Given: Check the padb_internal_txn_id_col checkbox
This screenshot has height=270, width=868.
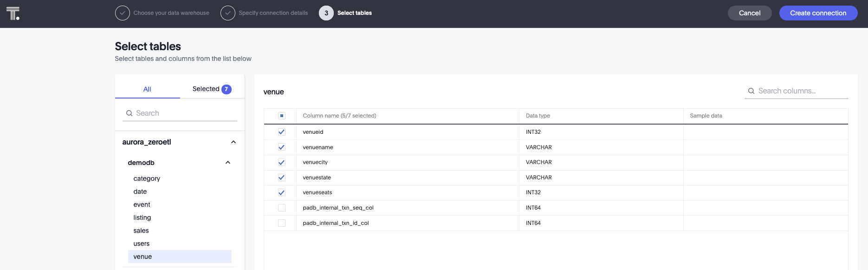Looking at the screenshot, I should [x=282, y=223].
